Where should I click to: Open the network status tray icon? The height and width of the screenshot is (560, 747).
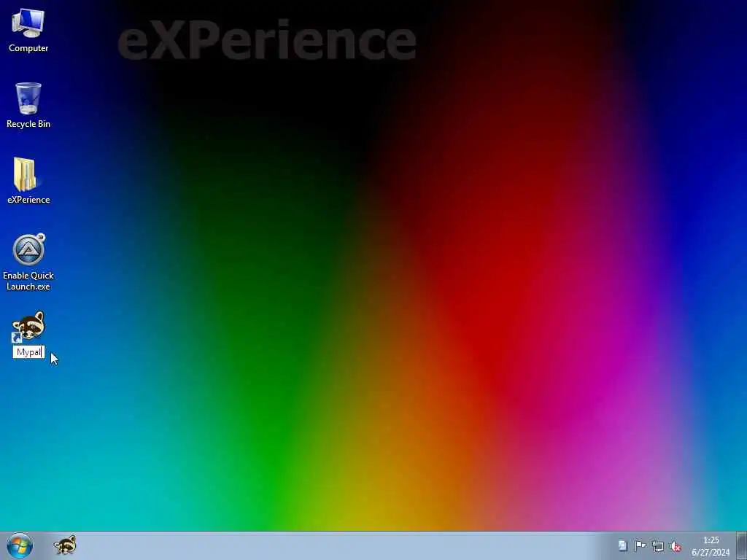point(658,546)
